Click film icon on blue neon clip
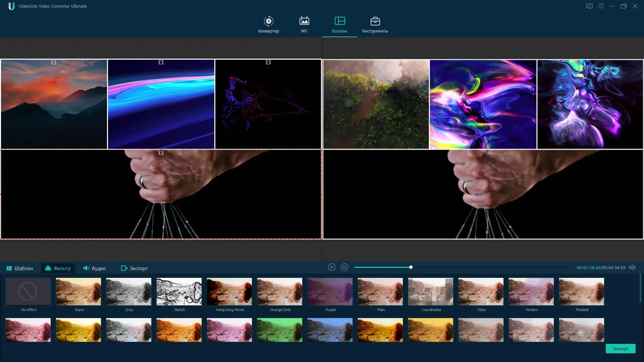This screenshot has width=644, height=362. [x=161, y=62]
